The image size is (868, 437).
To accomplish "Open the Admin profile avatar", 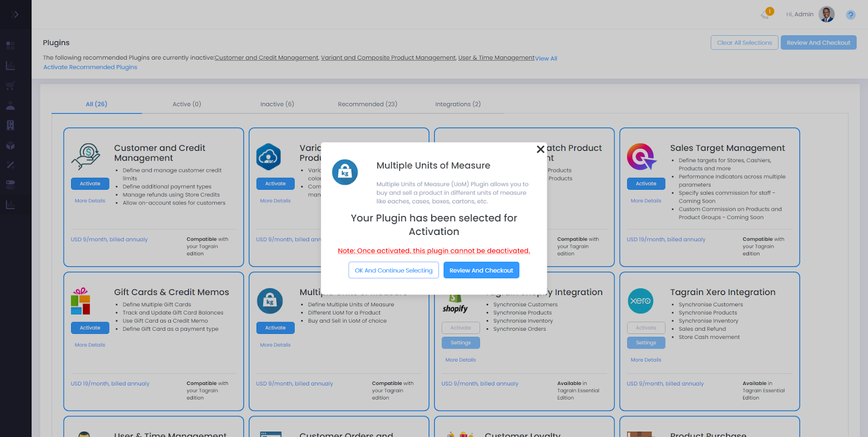I will pos(826,15).
